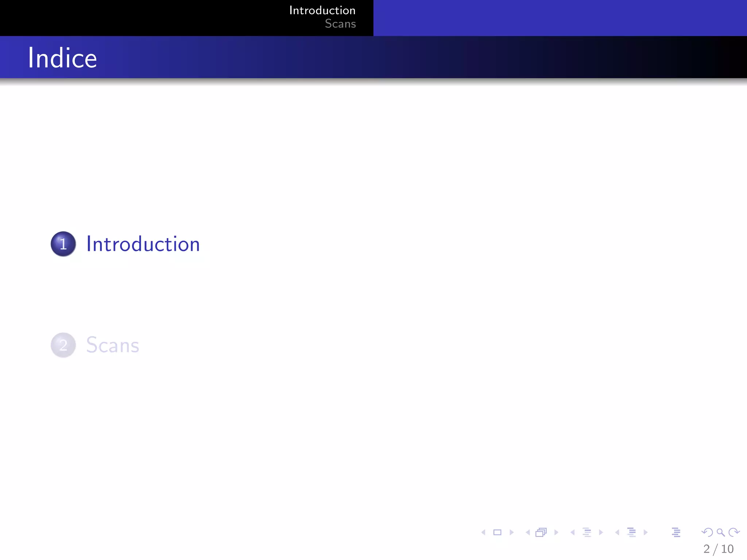
Task: Go to next slide arrow
Action: [x=511, y=532]
